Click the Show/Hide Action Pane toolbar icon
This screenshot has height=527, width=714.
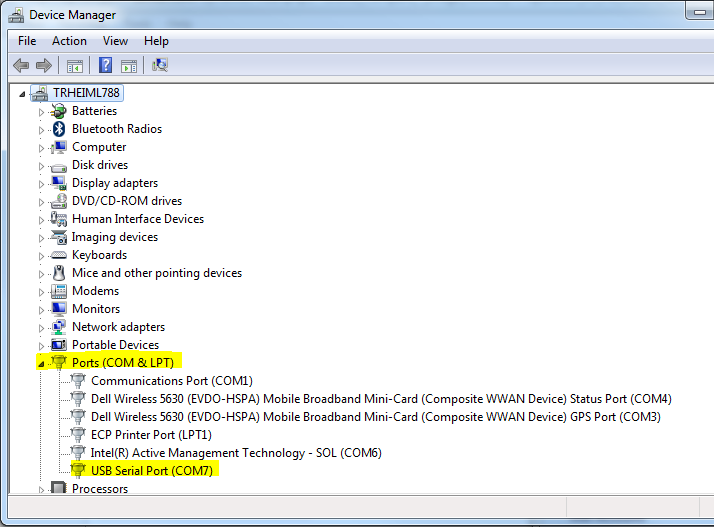129,66
